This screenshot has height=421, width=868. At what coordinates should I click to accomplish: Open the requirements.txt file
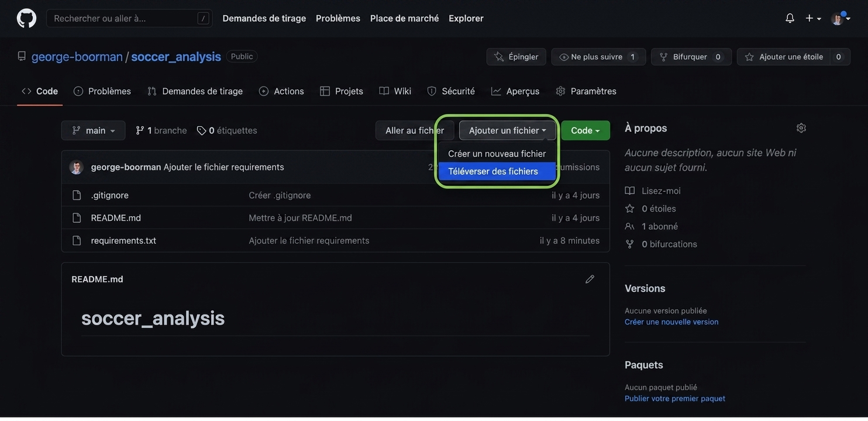click(x=123, y=241)
